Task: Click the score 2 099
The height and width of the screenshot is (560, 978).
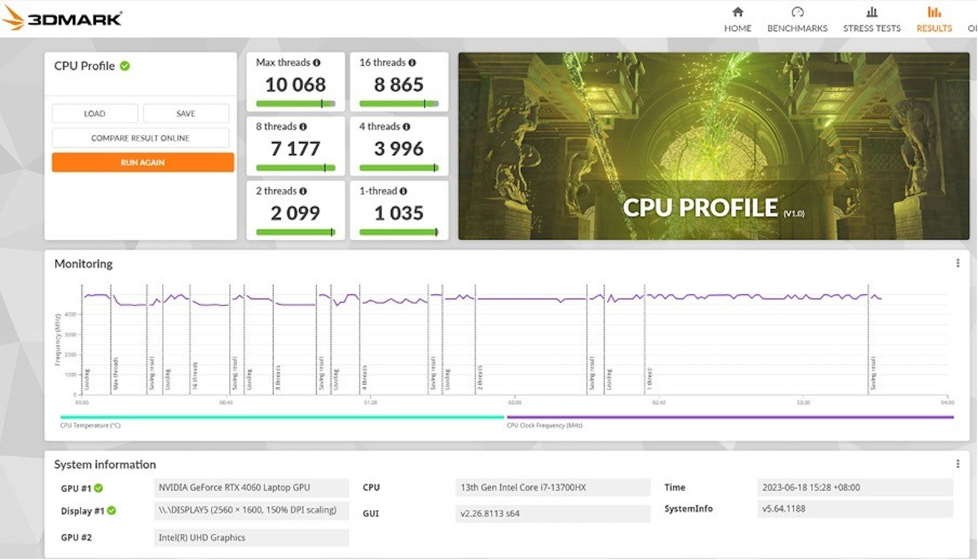Action: click(296, 213)
